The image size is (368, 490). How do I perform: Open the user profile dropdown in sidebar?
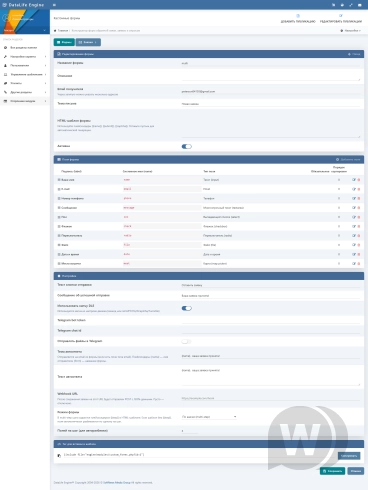[25, 30]
